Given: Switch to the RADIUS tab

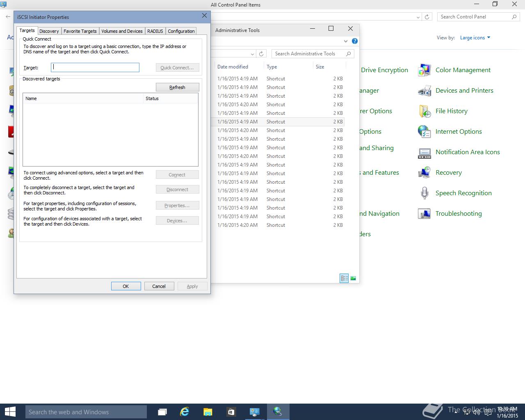Looking at the screenshot, I should (x=155, y=31).
